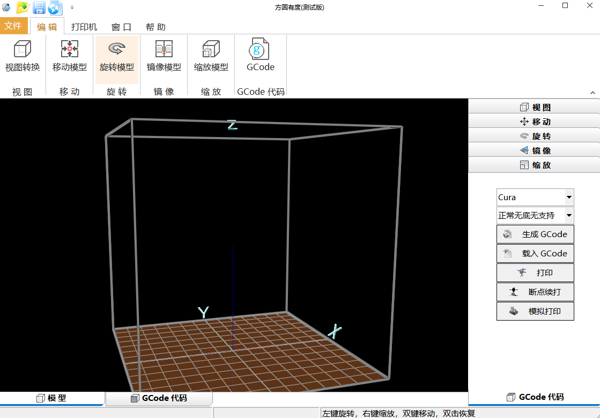Click the save icon in quick access toolbar

tap(39, 7)
